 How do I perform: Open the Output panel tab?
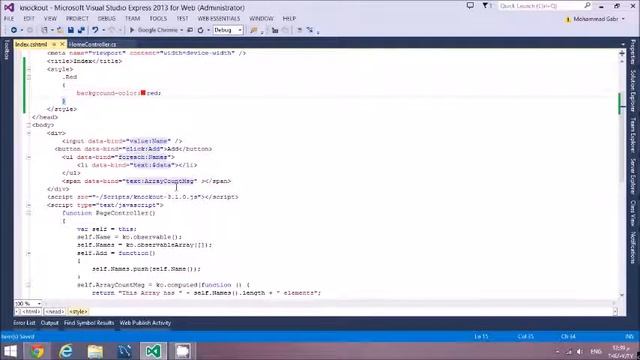point(50,323)
